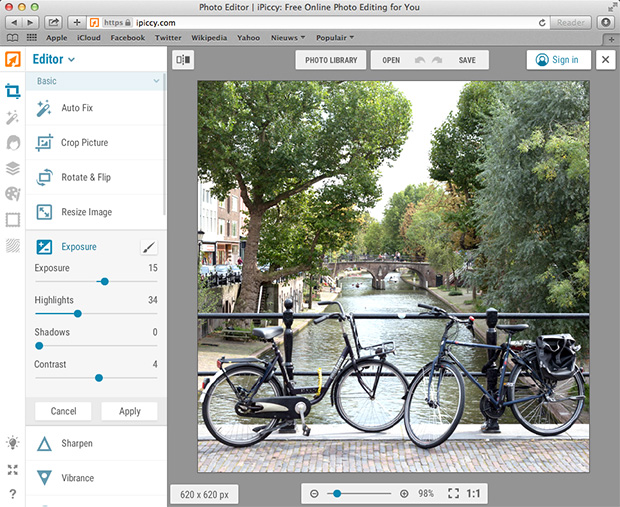Cancel the exposure changes

[63, 411]
